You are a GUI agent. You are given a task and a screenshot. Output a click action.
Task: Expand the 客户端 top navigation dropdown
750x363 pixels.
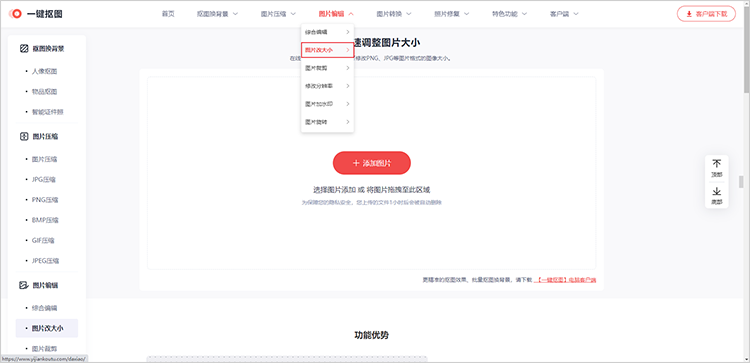point(564,14)
